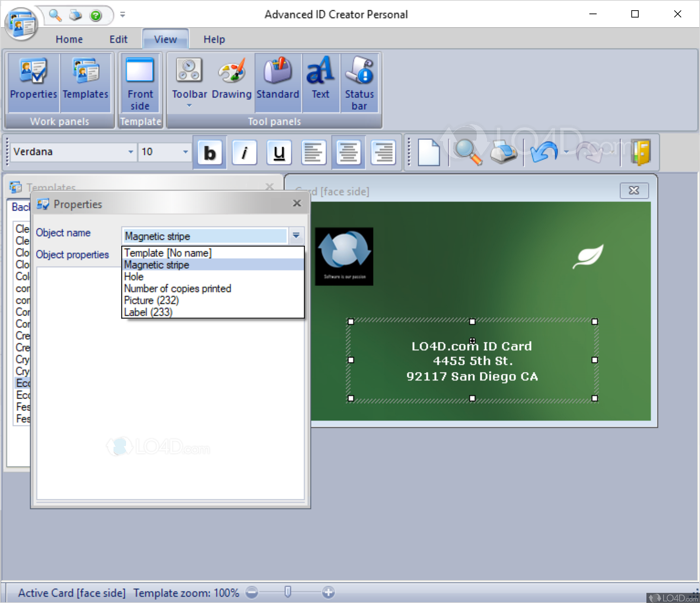Center align the text
Screen dimensions: 700x603
[x=348, y=153]
